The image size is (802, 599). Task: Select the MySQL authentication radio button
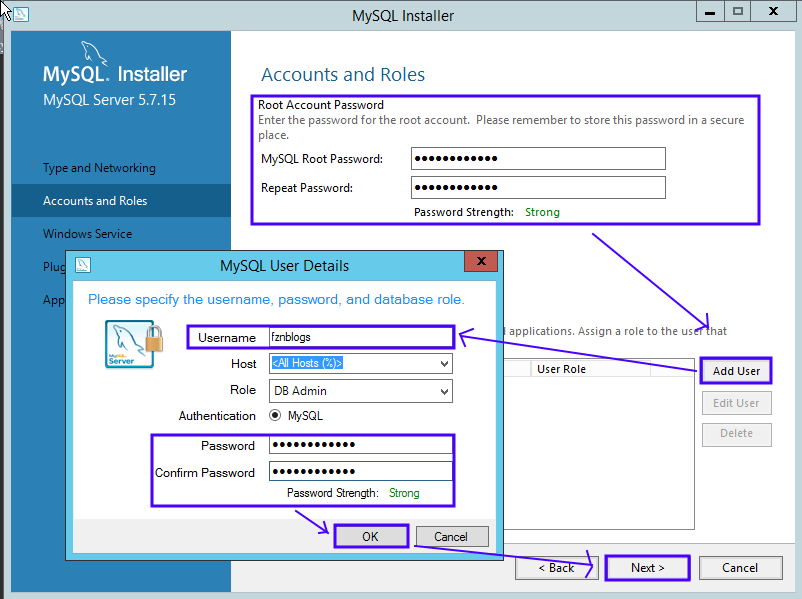tap(275, 415)
